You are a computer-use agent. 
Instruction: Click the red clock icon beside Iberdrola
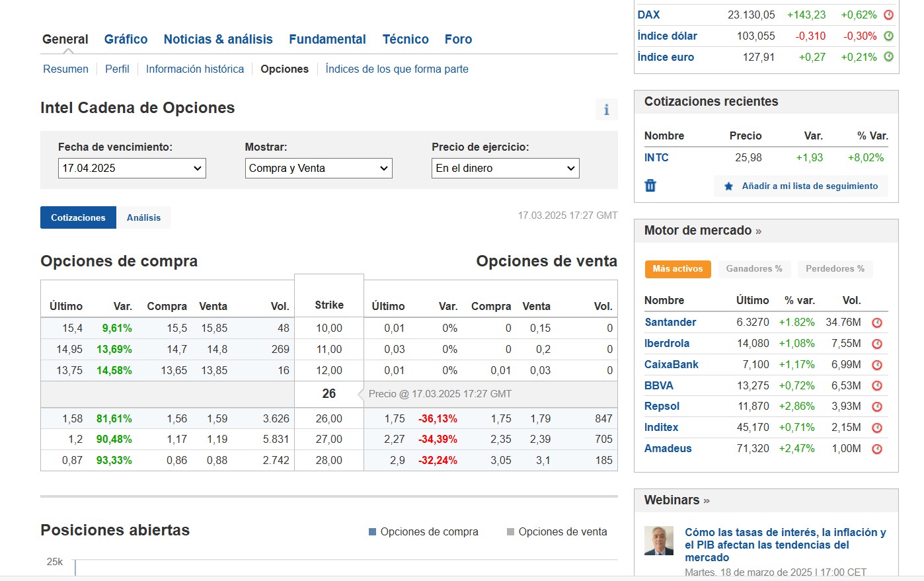coord(877,344)
